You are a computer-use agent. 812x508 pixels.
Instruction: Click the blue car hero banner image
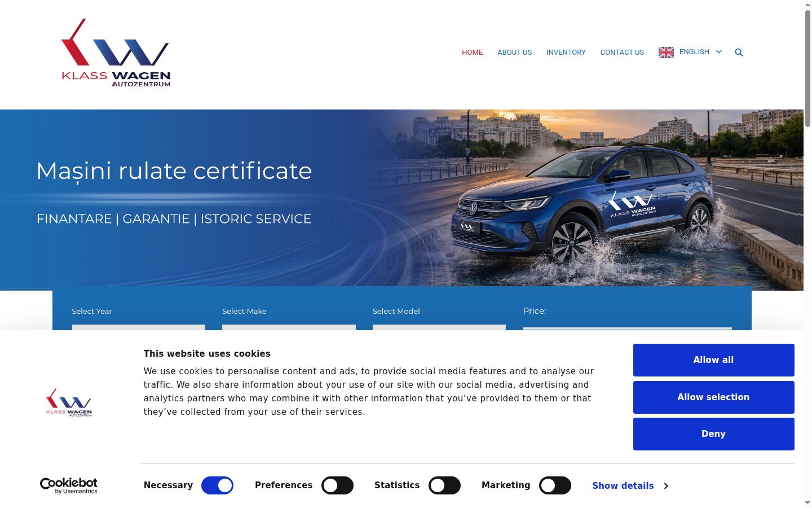coord(401,200)
